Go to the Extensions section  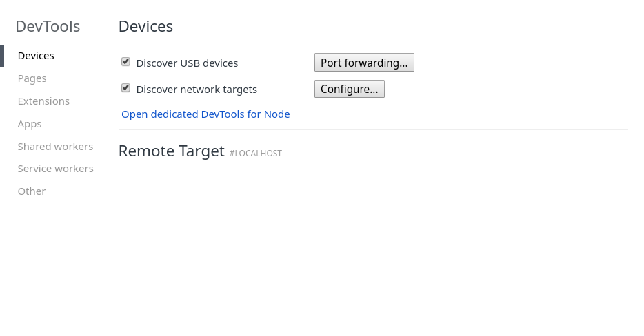43,101
